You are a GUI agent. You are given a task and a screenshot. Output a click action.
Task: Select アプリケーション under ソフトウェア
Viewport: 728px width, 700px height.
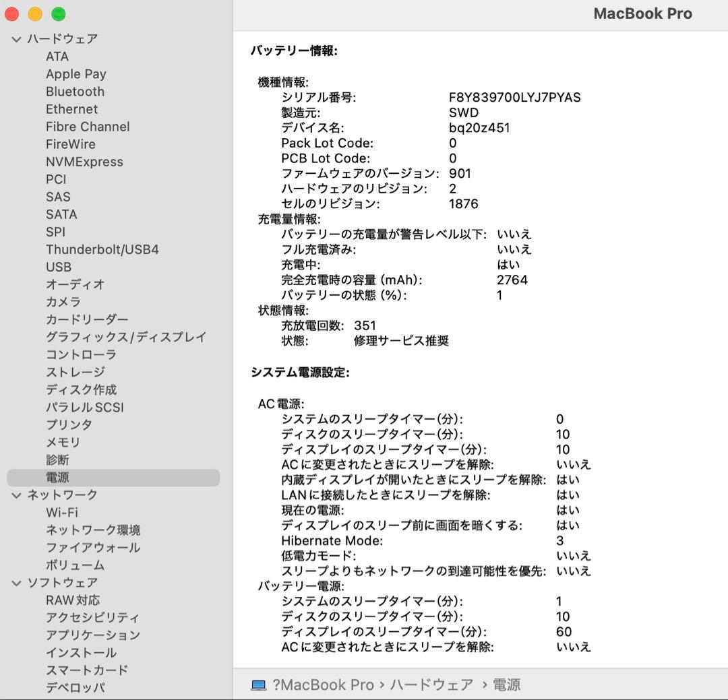coord(93,635)
